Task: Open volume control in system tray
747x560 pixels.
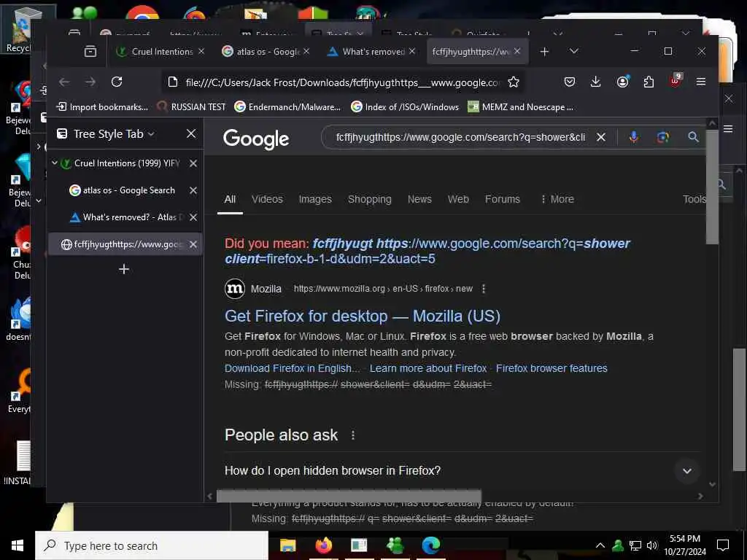Action: [x=651, y=545]
